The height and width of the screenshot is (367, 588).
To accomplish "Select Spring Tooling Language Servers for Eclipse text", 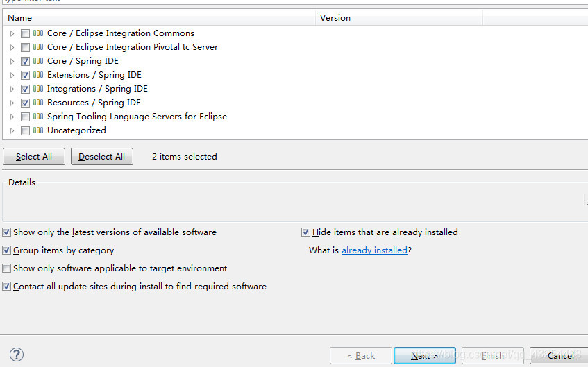I will tap(137, 117).
